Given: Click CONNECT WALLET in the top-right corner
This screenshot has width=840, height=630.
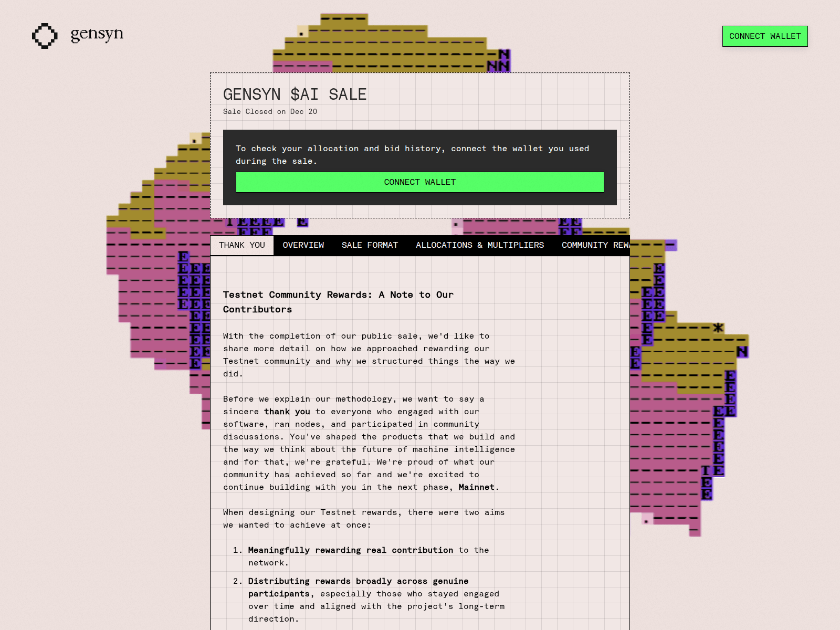Looking at the screenshot, I should tap(764, 36).
